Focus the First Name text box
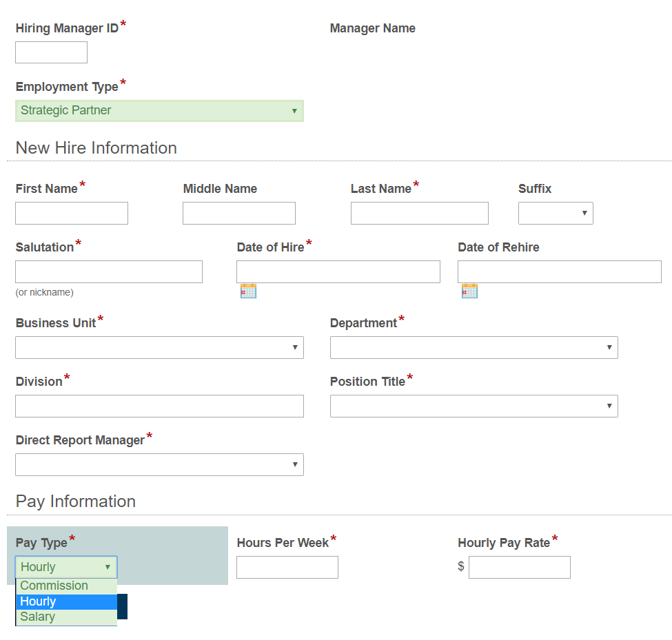672x640 pixels. coord(72,214)
